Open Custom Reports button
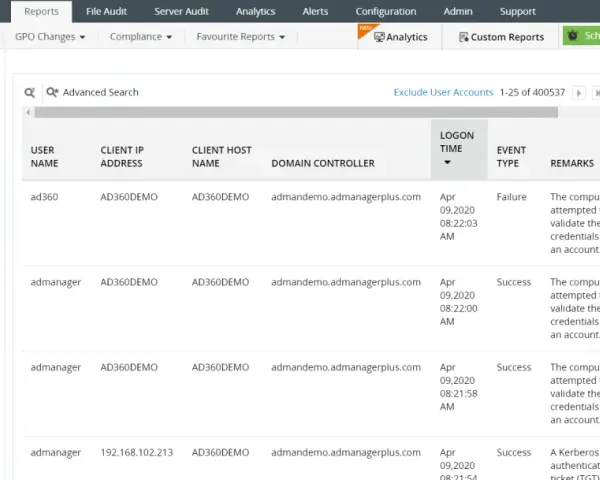 coord(501,37)
